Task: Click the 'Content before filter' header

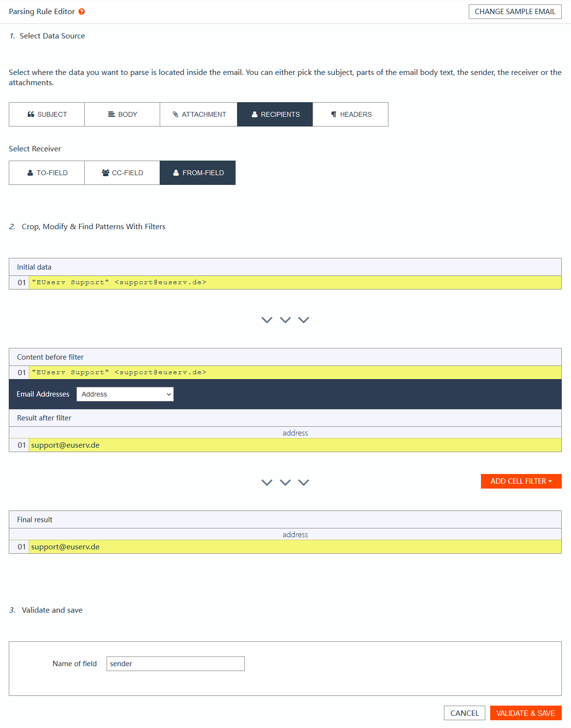Action: pos(50,357)
